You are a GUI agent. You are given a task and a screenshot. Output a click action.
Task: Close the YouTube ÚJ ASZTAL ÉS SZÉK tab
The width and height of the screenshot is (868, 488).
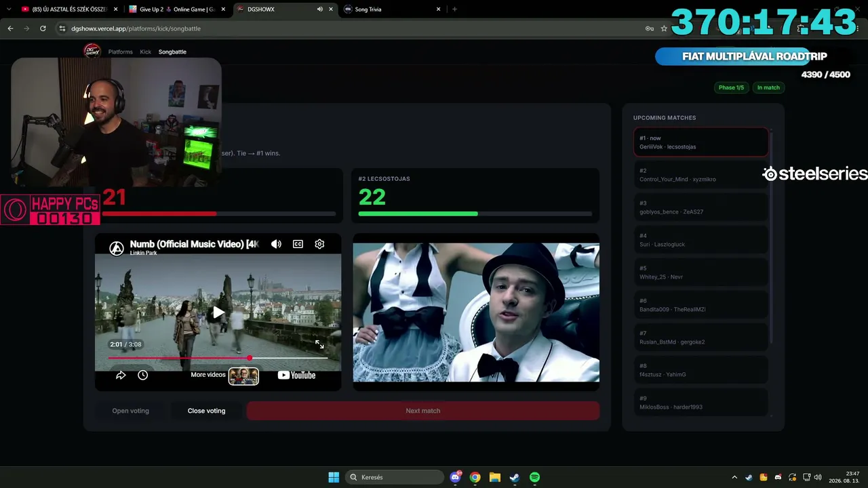click(116, 9)
